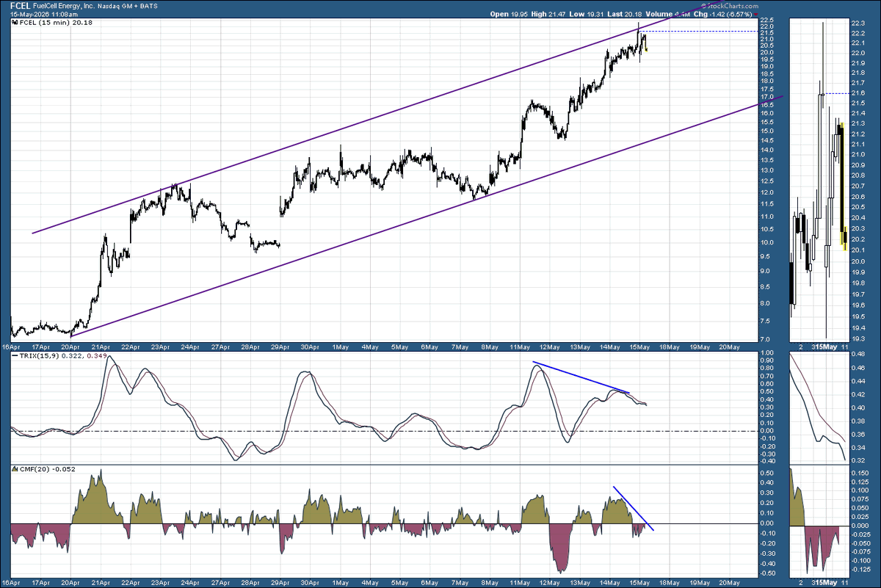Click the 1.00 level on TRIX axis
This screenshot has height=588, width=881.
click(x=768, y=352)
